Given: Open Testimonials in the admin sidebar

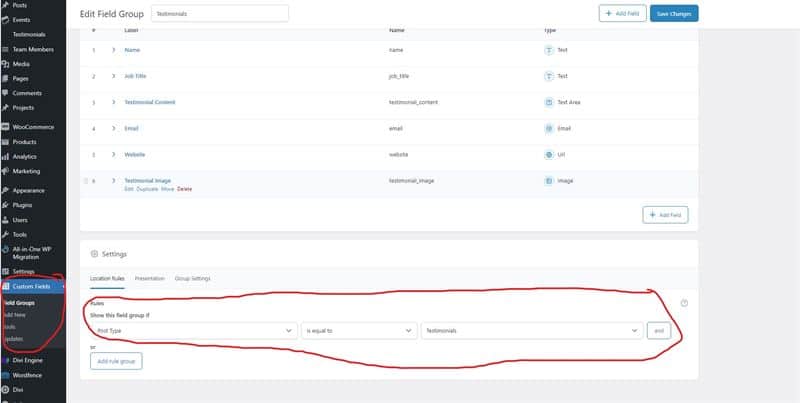Looking at the screenshot, I should 29,35.
